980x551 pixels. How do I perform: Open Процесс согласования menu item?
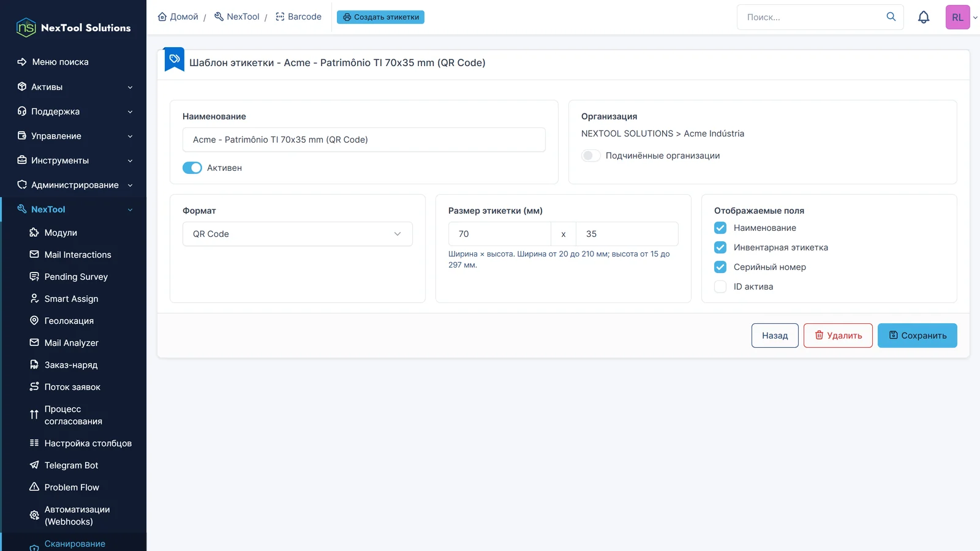click(x=74, y=415)
